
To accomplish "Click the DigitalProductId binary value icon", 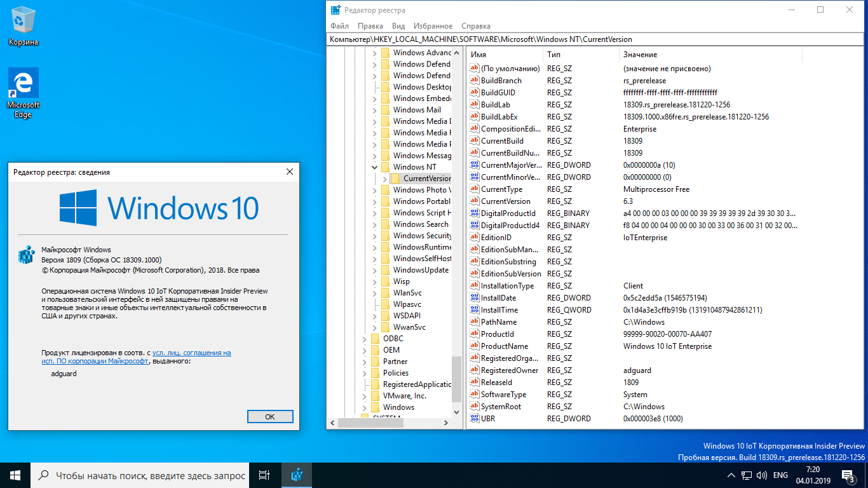I will [475, 213].
